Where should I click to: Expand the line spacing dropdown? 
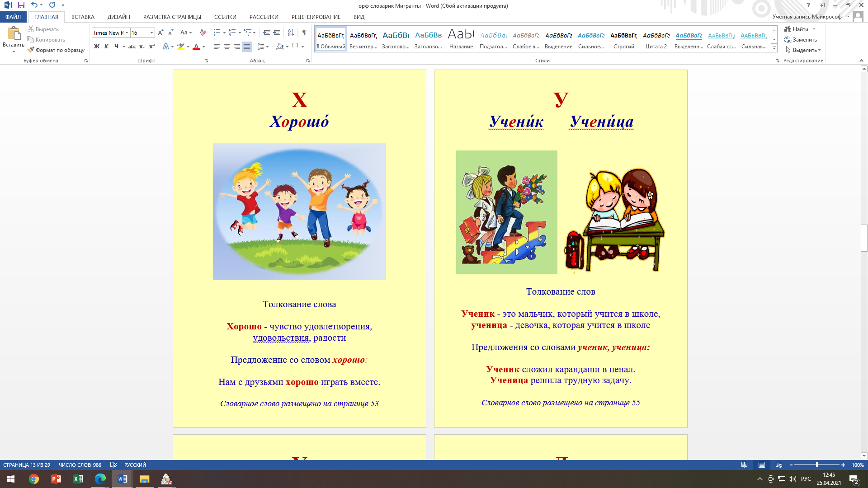coord(267,47)
